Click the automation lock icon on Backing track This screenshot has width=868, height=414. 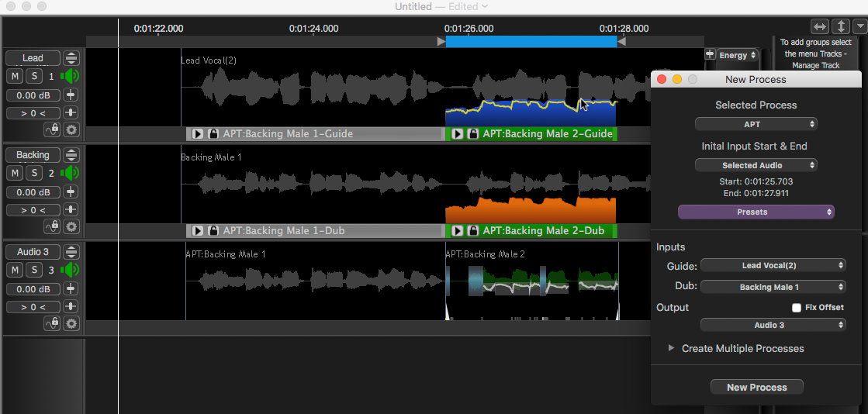[52, 226]
